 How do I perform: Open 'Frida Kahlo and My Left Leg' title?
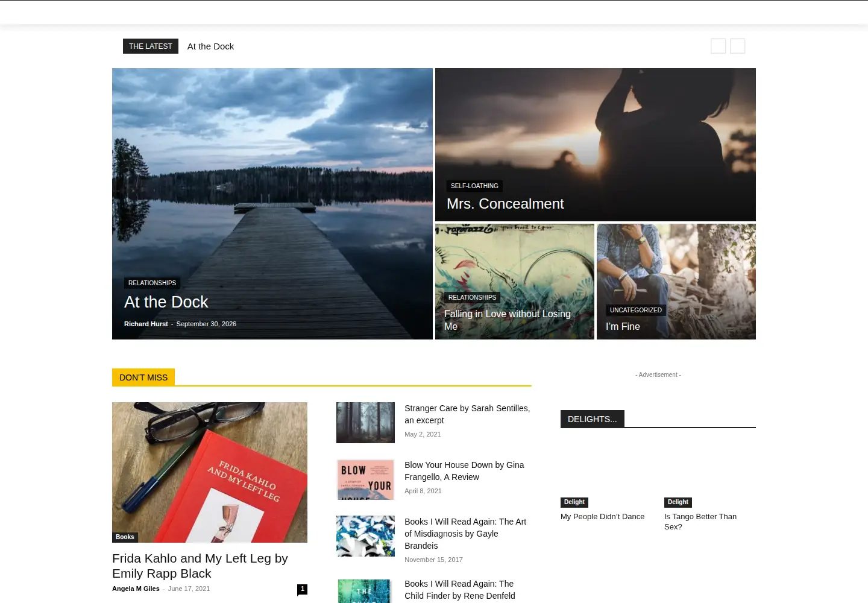200,566
